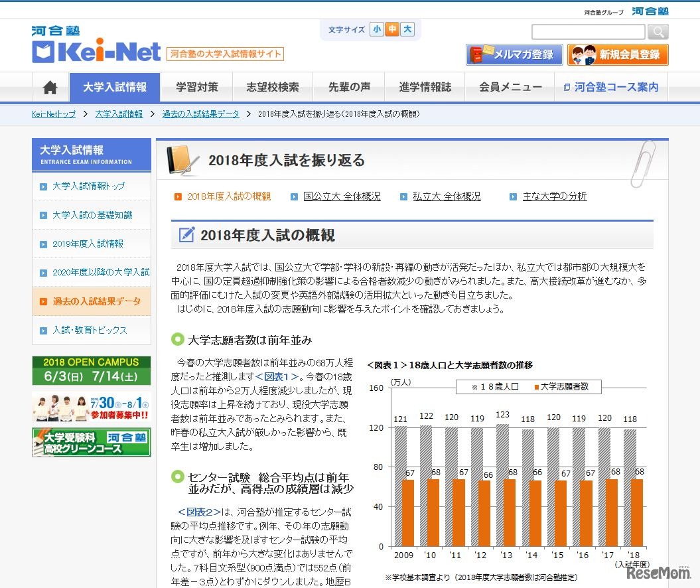The image size is (700, 588).
Task: Click the 河合塾高校グリーンコース banner
Action: [x=91, y=442]
